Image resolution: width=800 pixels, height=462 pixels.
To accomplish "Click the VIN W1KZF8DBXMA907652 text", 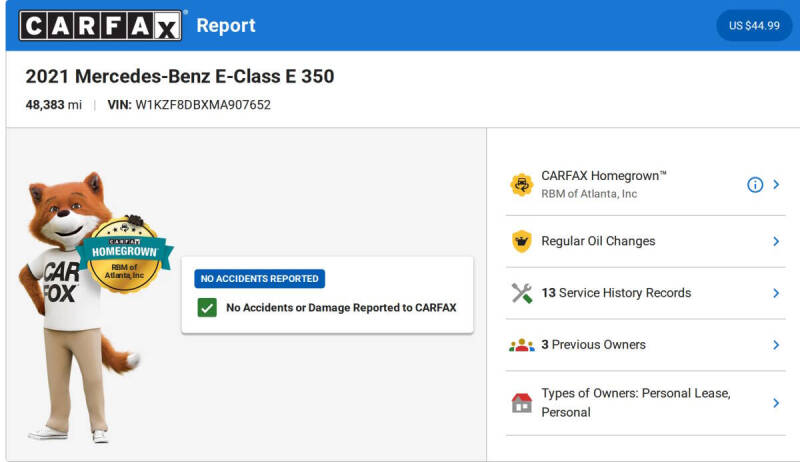I will click(x=189, y=105).
